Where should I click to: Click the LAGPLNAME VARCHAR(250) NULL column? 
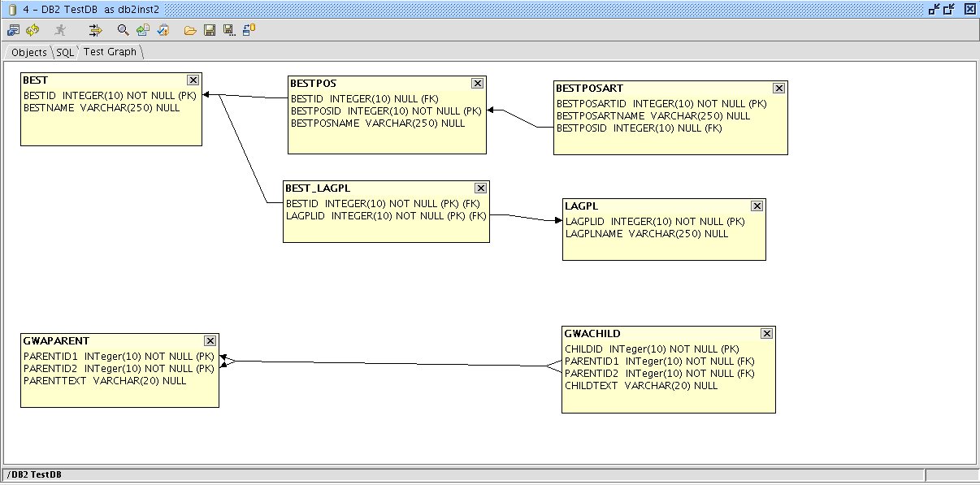pyautogui.click(x=647, y=234)
